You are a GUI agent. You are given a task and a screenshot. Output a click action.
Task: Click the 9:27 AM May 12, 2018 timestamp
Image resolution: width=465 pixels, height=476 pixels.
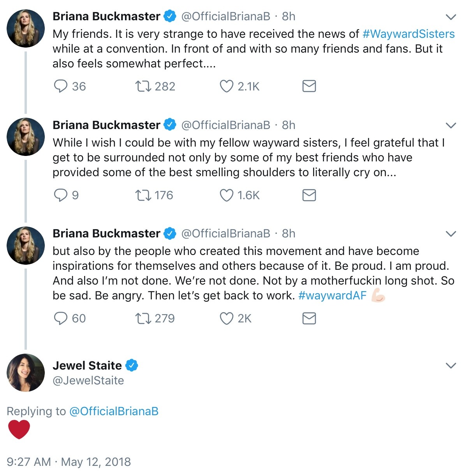point(69,462)
